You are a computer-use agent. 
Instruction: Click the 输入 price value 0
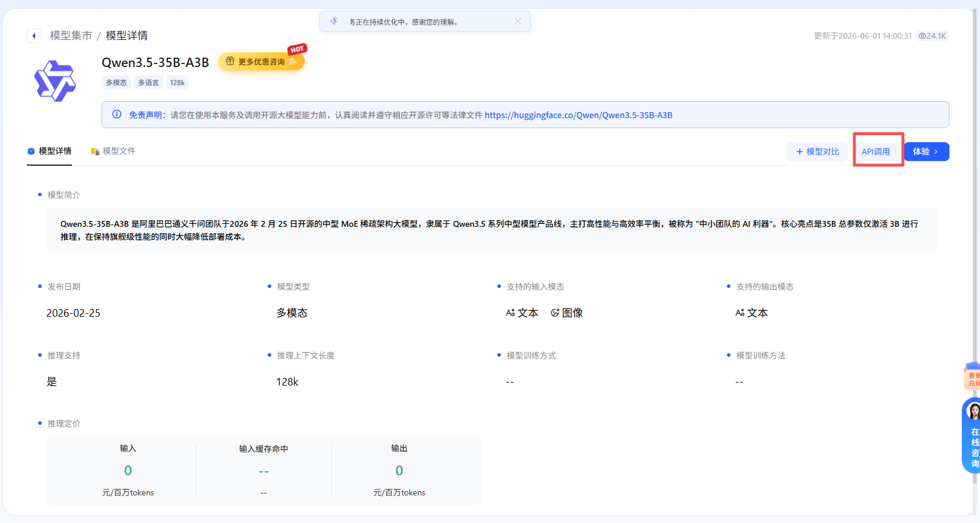tap(128, 471)
